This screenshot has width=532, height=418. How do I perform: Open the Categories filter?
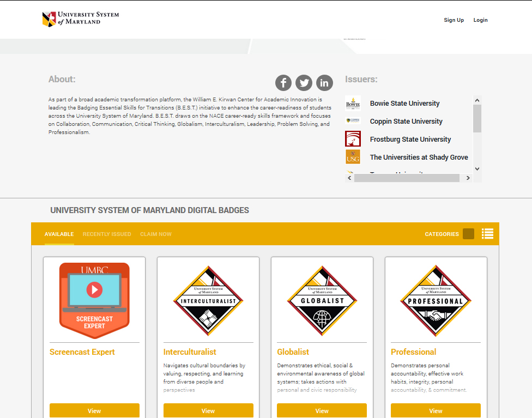[442, 234]
